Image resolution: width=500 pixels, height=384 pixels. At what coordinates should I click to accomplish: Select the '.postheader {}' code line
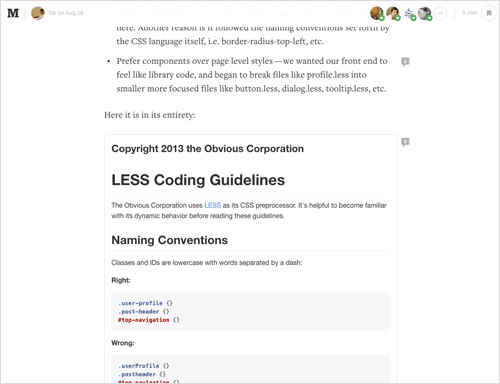pyautogui.click(x=142, y=374)
